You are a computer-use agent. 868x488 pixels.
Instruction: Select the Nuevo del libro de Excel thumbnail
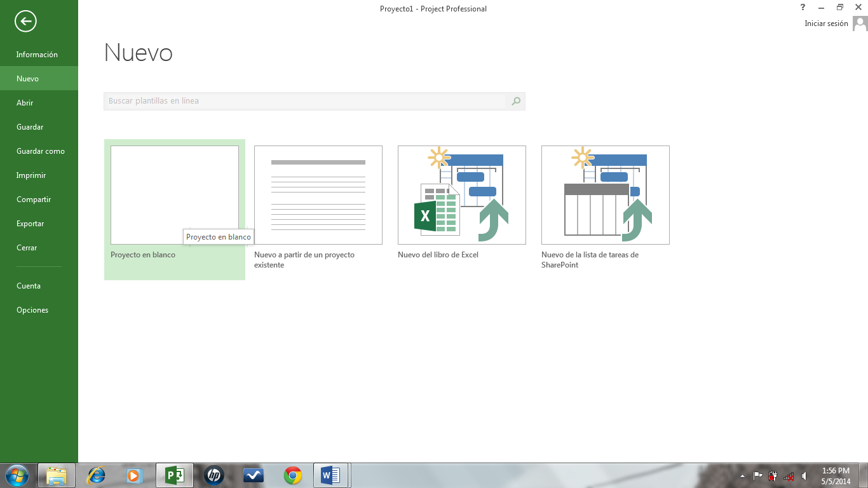coord(462,195)
